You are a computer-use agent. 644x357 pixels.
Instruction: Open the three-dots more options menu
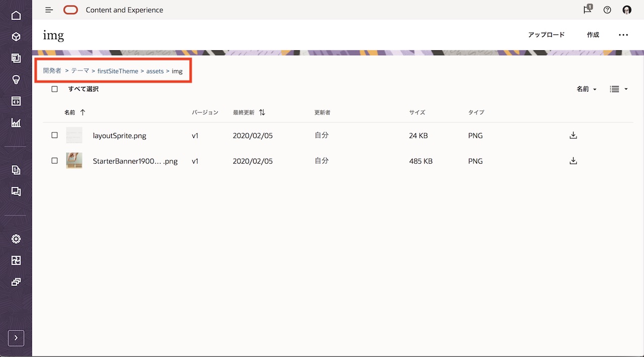point(623,35)
